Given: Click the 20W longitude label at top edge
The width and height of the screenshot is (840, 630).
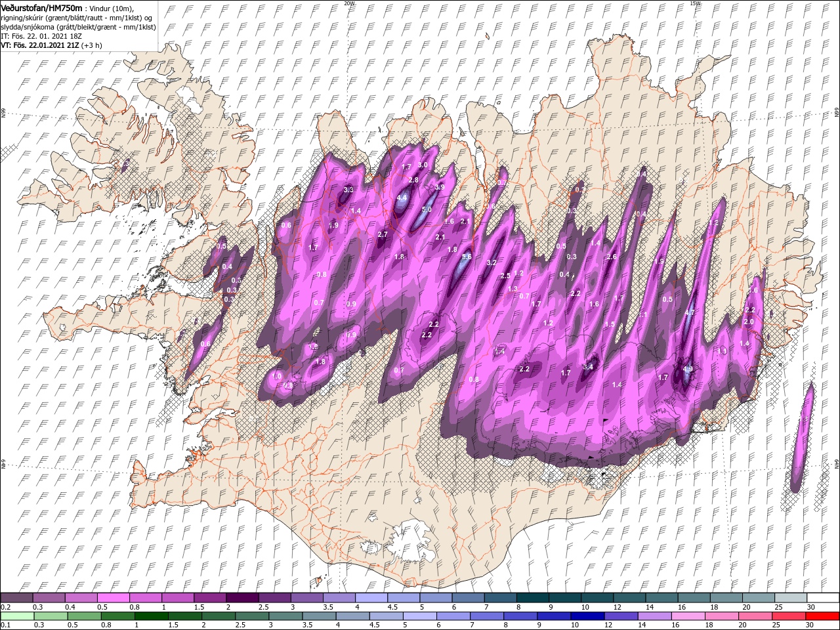Looking at the screenshot, I should [348, 3].
